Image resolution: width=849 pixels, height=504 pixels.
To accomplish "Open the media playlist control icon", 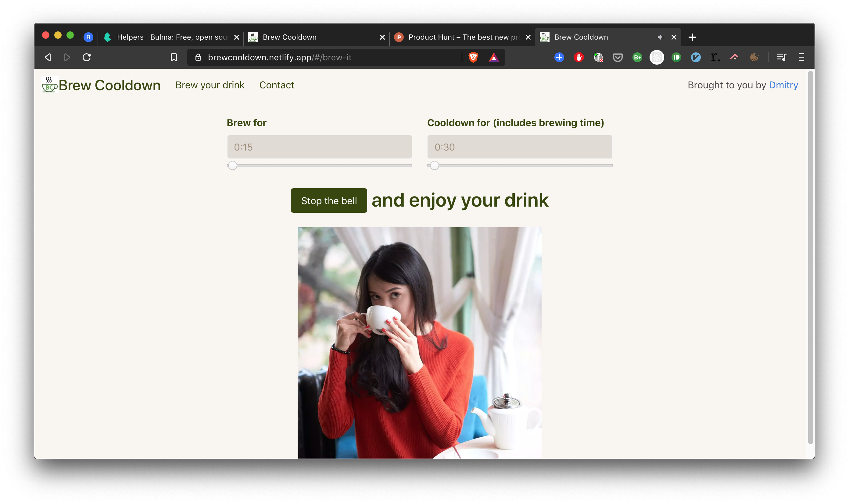I will pyautogui.click(x=781, y=57).
